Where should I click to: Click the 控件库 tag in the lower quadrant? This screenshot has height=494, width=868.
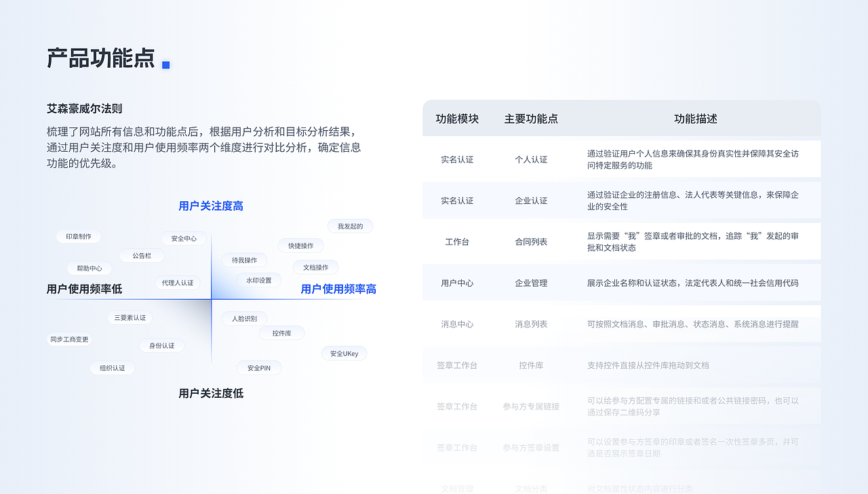tap(281, 333)
